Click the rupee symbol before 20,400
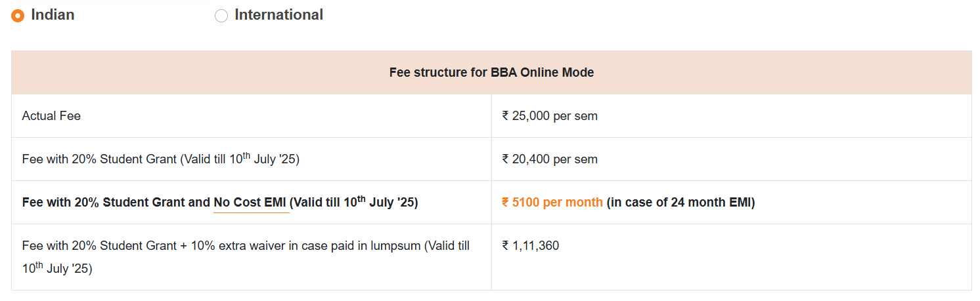980x301 pixels. (x=505, y=159)
